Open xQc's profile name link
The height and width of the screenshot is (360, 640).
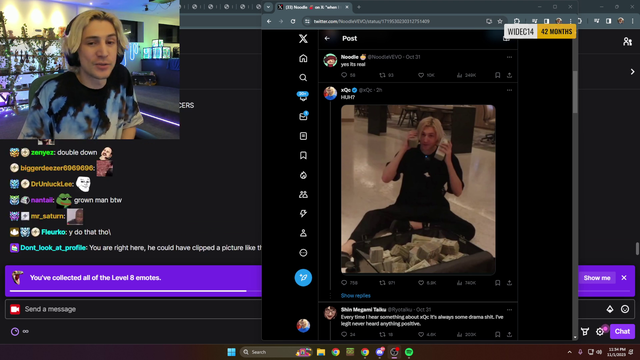[x=346, y=90]
